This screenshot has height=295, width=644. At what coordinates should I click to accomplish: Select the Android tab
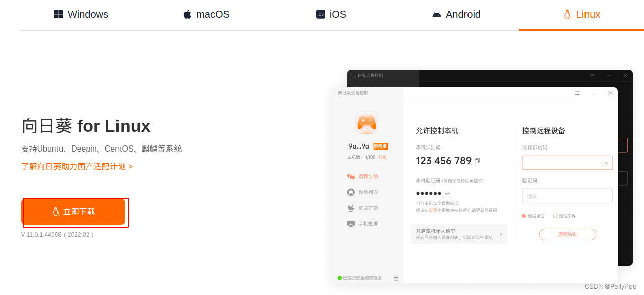point(456,14)
